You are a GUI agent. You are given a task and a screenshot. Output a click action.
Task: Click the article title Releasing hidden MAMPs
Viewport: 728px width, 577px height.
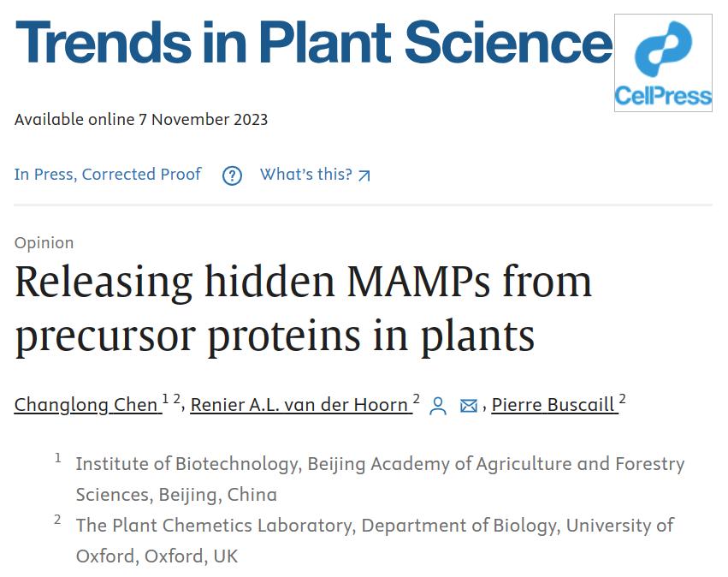tap(303, 308)
